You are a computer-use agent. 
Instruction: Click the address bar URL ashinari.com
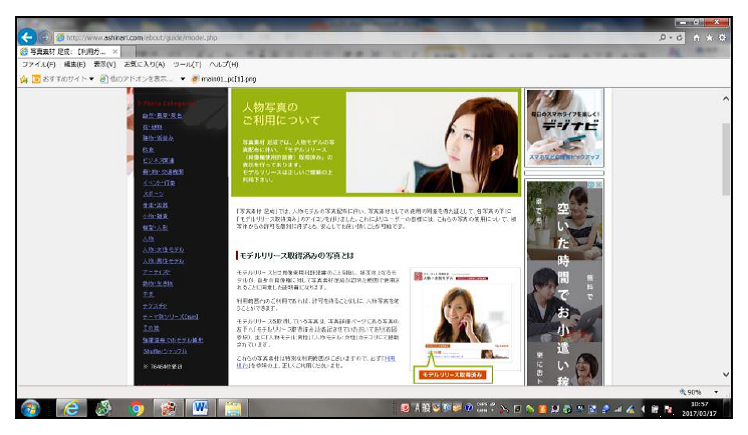pos(123,37)
